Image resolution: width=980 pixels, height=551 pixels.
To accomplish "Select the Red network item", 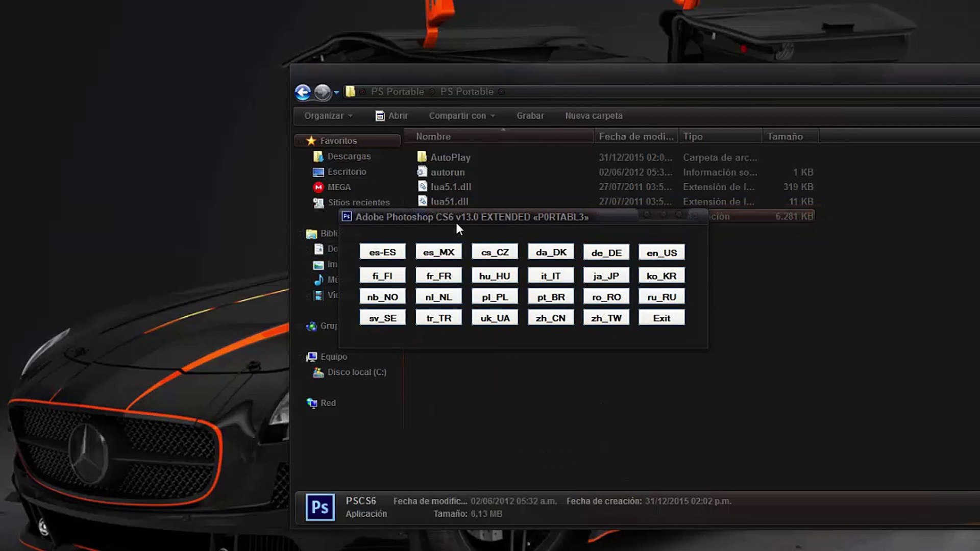I will pos(327,403).
